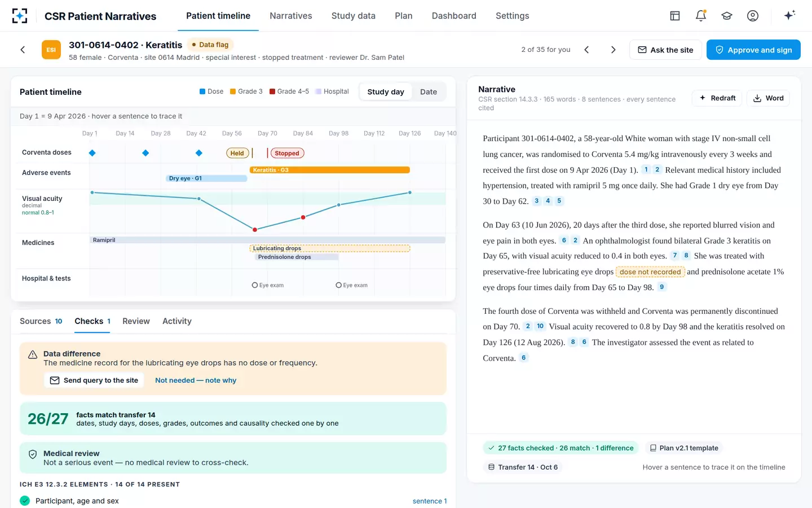The image size is (812, 508).
Task: Click citation 7 after visual acuity 0.4
Action: coord(675,255)
